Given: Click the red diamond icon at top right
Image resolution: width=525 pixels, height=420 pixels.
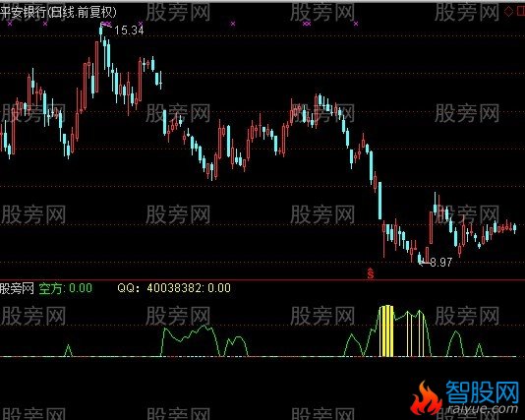Looking at the screenshot, I should pyautogui.click(x=508, y=12).
